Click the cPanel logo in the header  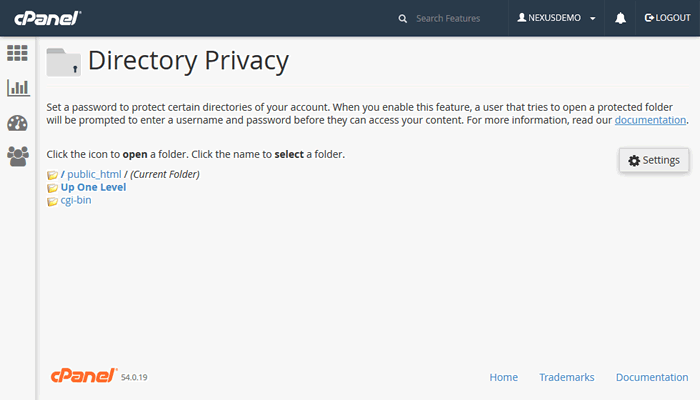46,18
